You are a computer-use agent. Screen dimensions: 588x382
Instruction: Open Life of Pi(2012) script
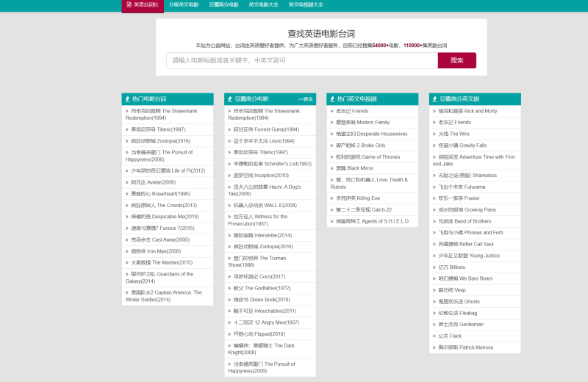[x=168, y=171]
